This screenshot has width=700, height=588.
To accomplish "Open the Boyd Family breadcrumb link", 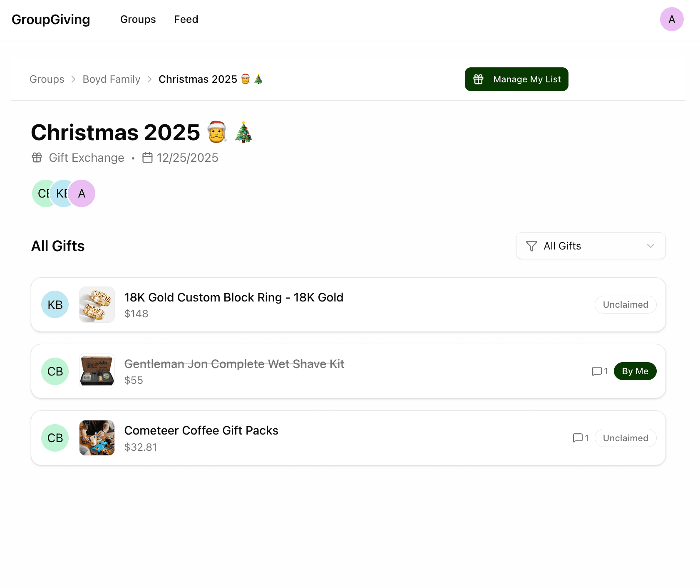I will point(111,79).
